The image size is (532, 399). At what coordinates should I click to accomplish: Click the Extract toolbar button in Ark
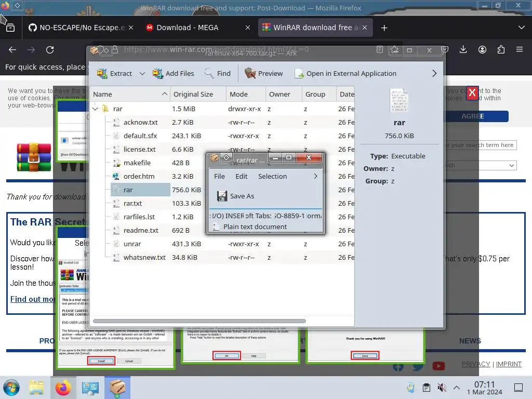[115, 73]
